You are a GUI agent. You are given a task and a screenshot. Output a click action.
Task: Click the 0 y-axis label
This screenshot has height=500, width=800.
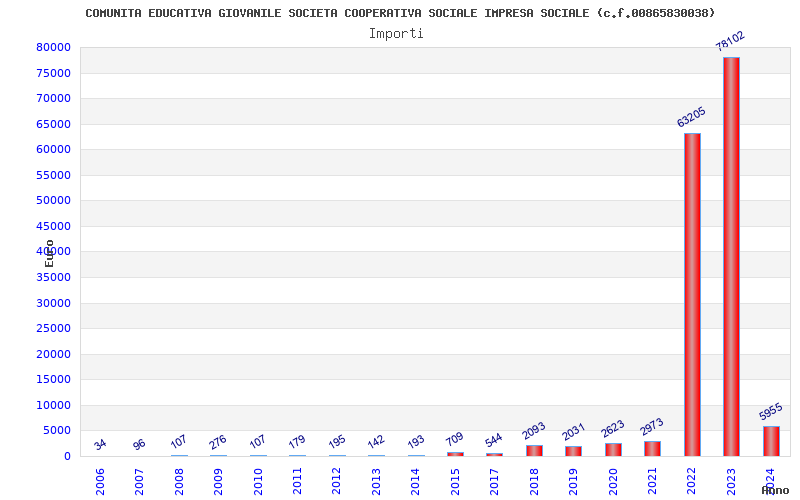point(67,456)
